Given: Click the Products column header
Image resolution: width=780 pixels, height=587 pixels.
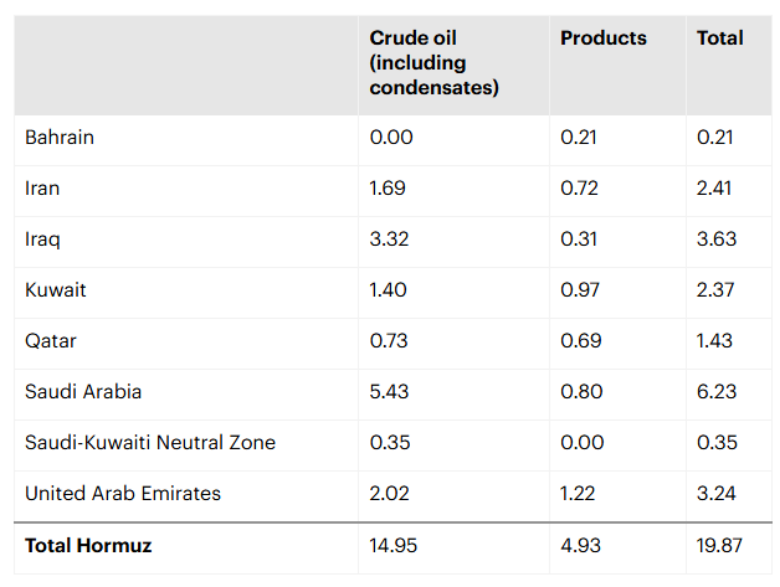Looking at the screenshot, I should 603,38.
